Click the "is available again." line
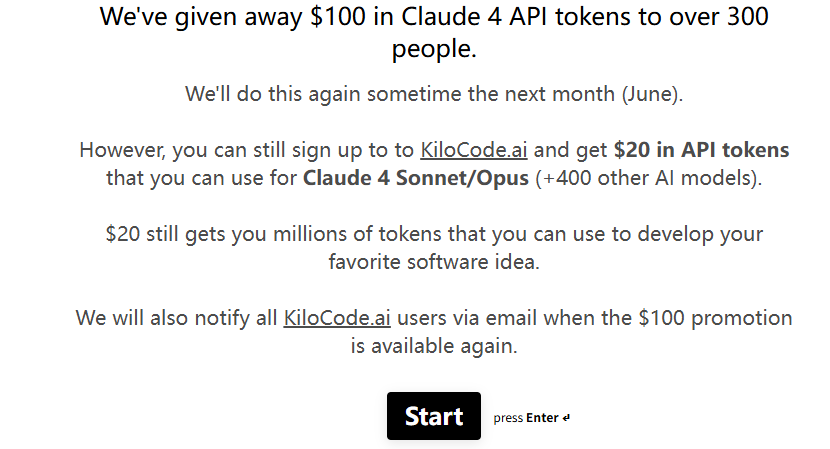The width and height of the screenshot is (830, 449). (x=434, y=346)
